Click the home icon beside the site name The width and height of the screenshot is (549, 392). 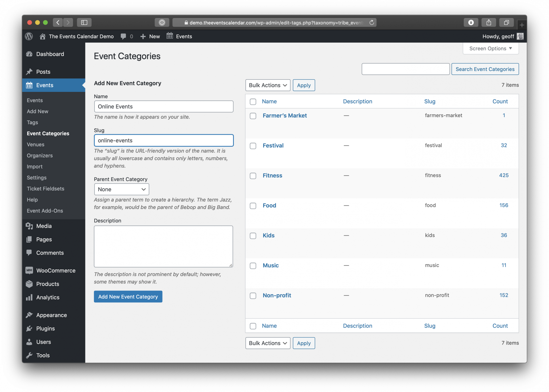point(43,36)
